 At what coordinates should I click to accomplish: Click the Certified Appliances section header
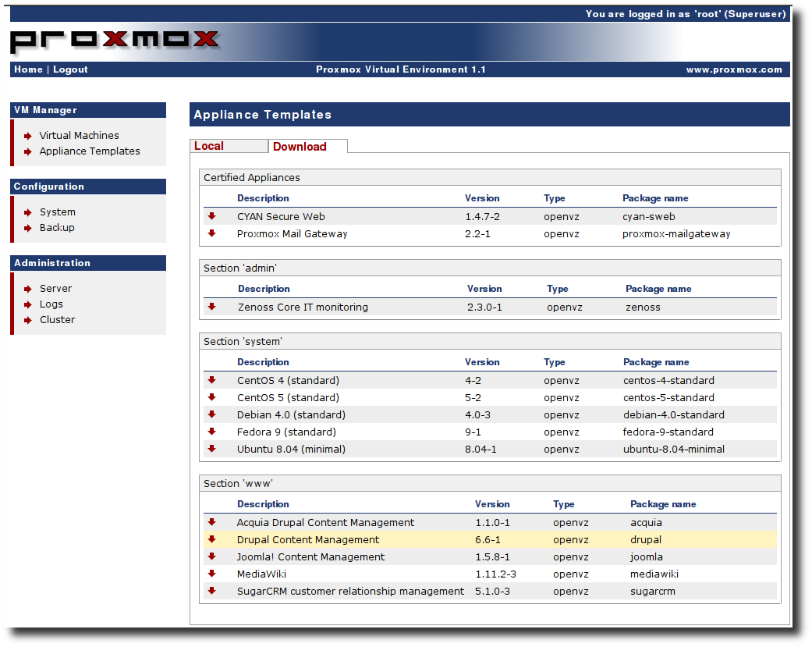click(490, 177)
